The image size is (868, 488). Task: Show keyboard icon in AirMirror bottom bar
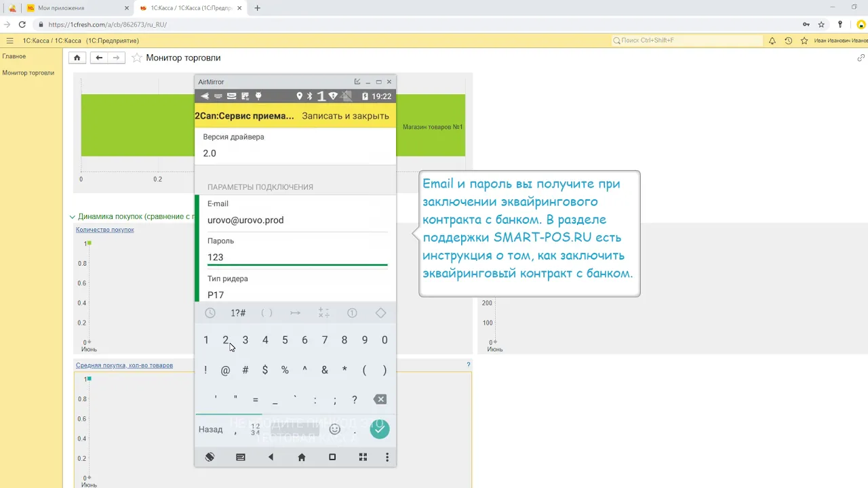pyautogui.click(x=240, y=457)
